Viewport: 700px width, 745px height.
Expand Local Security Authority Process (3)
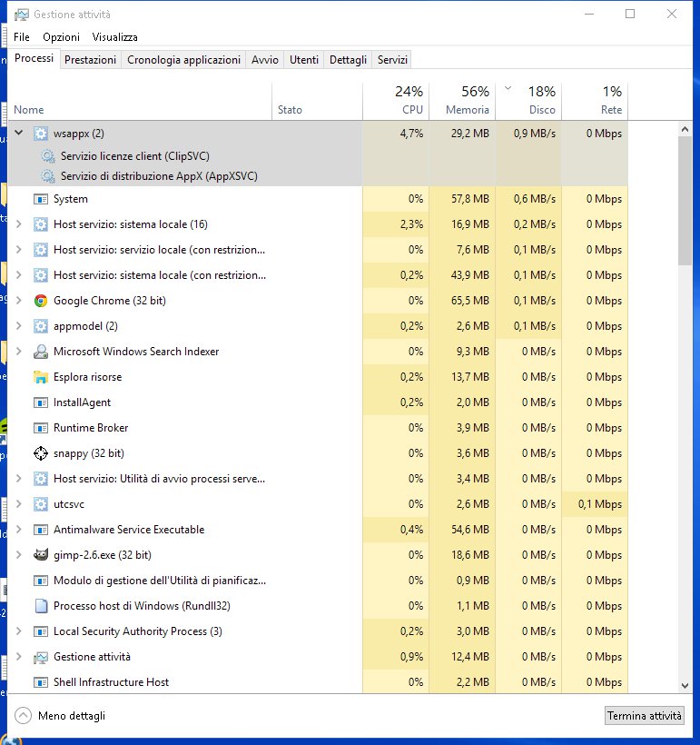pos(19,631)
